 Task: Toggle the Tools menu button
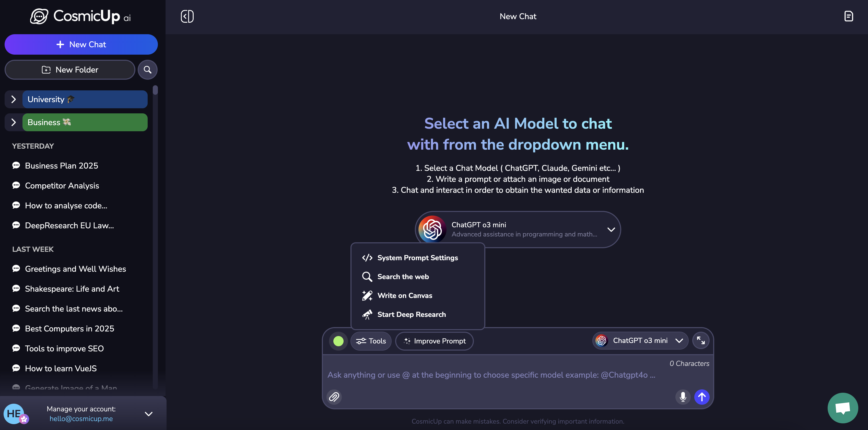coord(371,341)
